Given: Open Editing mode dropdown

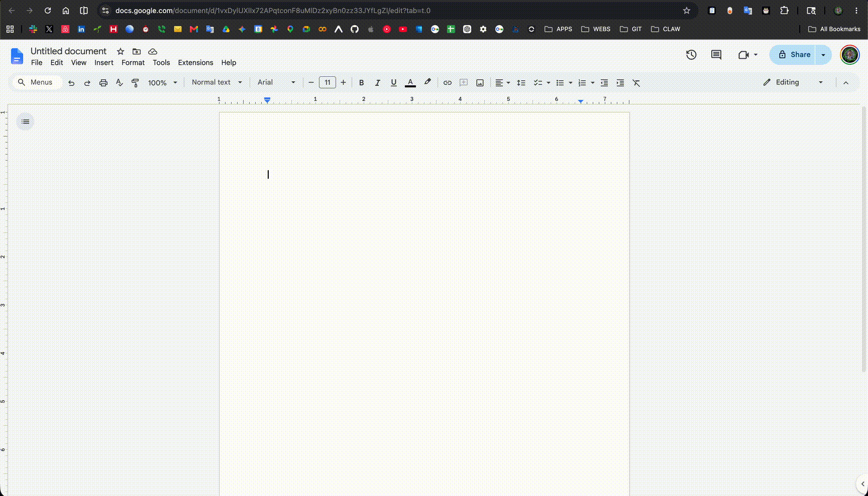Looking at the screenshot, I should click(x=793, y=82).
